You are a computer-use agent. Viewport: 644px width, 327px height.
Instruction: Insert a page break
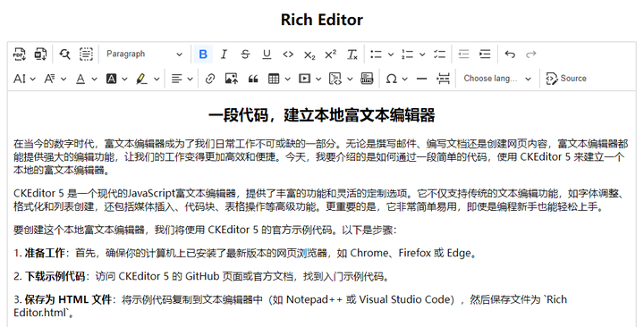443,79
